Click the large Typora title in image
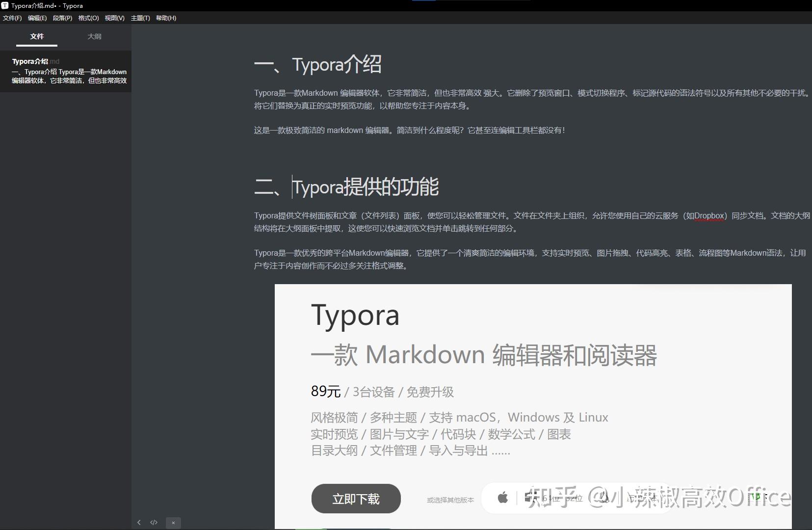Viewport: 812px width, 530px height. click(355, 316)
